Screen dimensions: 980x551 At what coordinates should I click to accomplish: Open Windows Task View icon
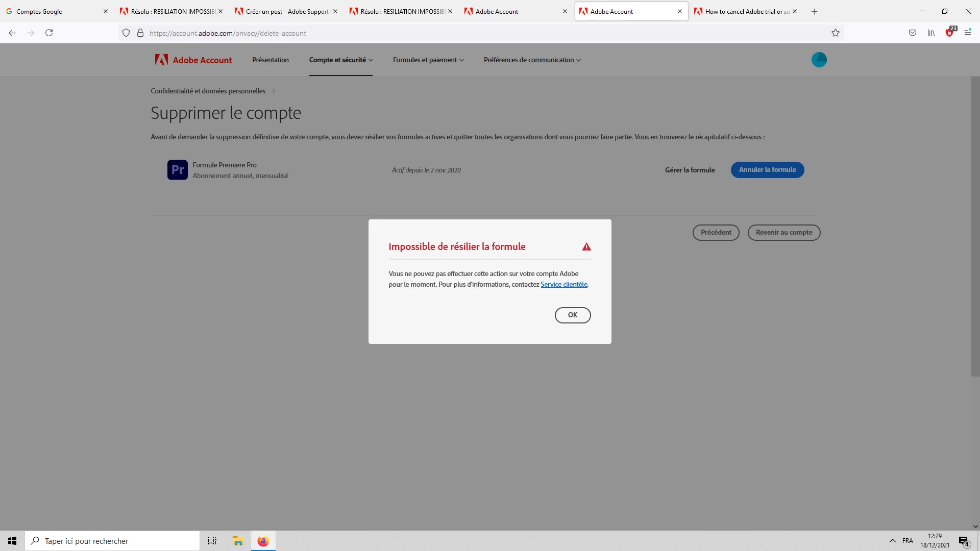(212, 541)
